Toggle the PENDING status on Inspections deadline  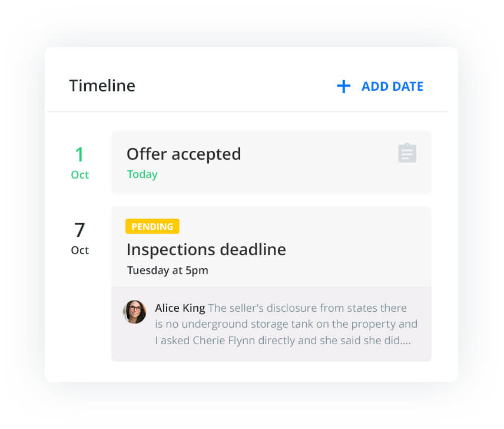(x=152, y=226)
